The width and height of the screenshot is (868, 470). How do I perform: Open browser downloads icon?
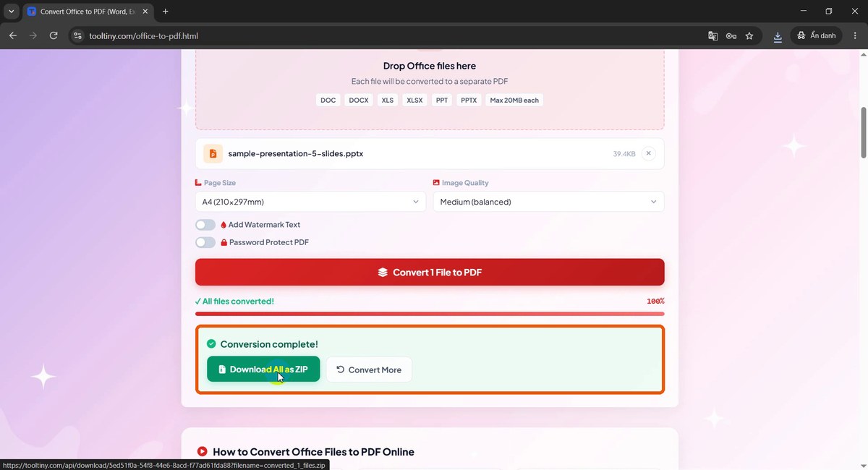click(x=778, y=36)
